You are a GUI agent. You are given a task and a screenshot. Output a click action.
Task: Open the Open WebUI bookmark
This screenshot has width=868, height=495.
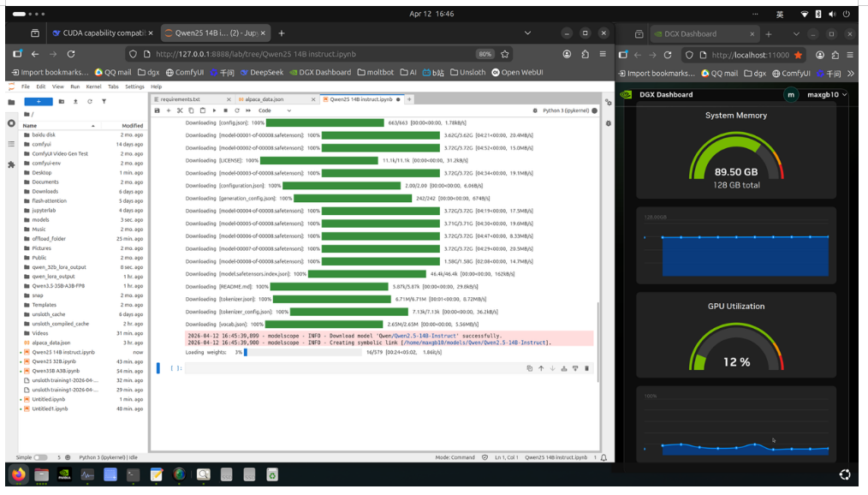click(518, 73)
